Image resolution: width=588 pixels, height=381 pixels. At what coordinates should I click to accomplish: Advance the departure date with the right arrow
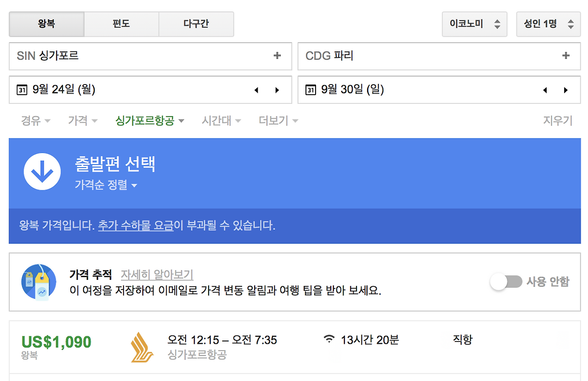(x=277, y=90)
